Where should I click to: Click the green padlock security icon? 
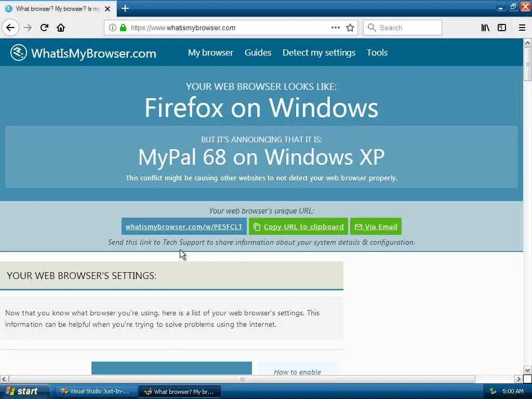point(123,28)
